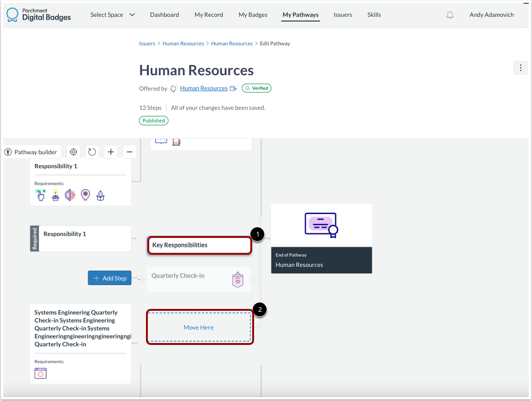532x401 pixels.
Task: Click the Add Step button
Action: [109, 278]
